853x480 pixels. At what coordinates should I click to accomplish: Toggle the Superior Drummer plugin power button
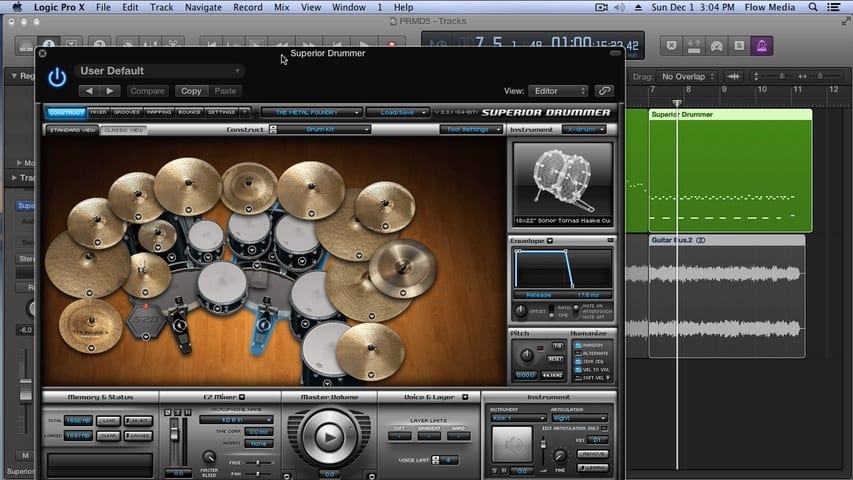57,78
